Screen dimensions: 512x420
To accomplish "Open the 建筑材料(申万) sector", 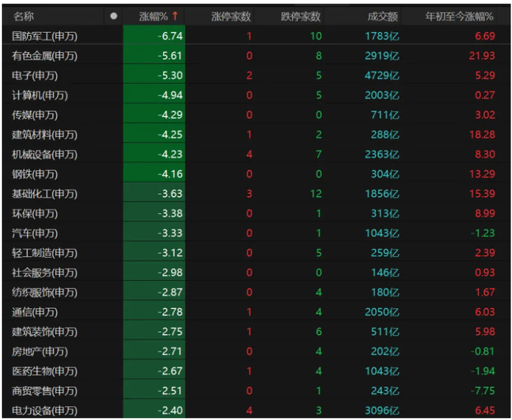I will (45, 135).
